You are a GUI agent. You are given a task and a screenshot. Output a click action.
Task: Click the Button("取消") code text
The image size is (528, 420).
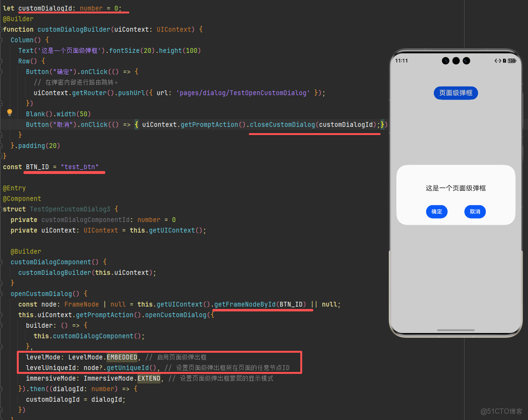[x=51, y=124]
